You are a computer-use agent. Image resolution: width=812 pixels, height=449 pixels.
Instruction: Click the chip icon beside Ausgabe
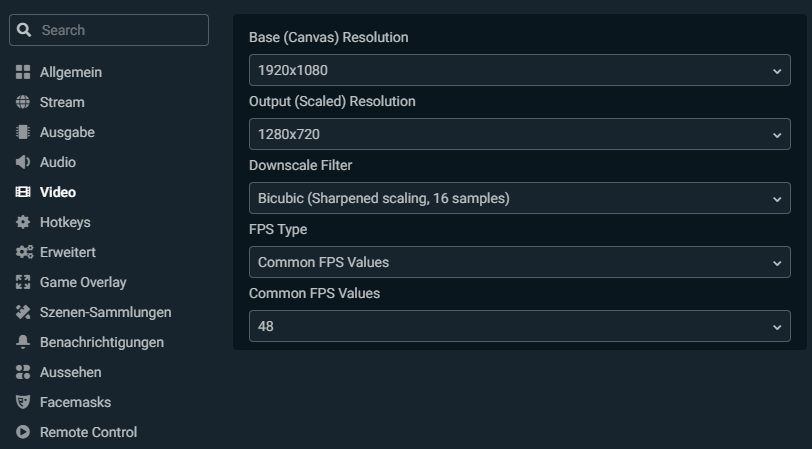pyautogui.click(x=23, y=132)
